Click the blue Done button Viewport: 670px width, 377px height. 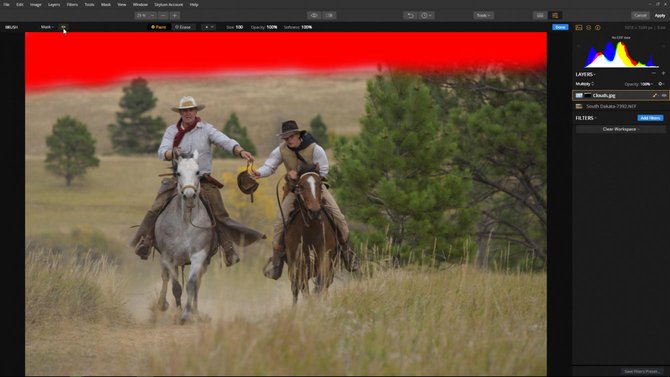tap(560, 27)
